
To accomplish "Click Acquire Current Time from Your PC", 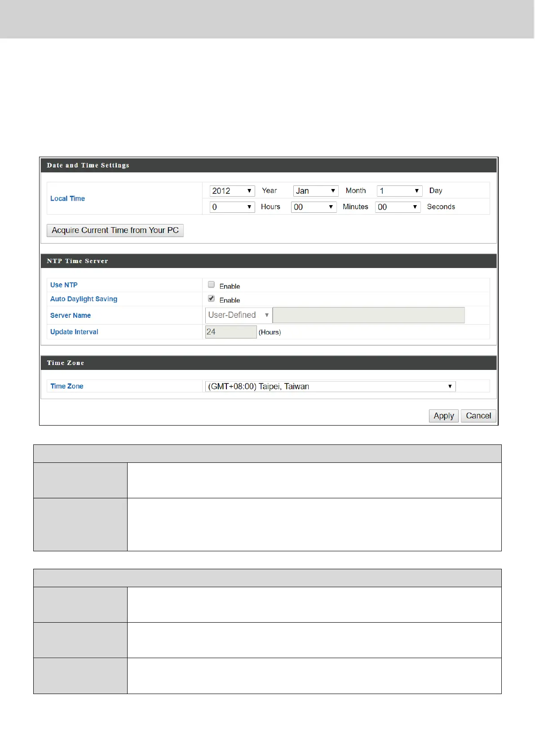I will click(115, 230).
